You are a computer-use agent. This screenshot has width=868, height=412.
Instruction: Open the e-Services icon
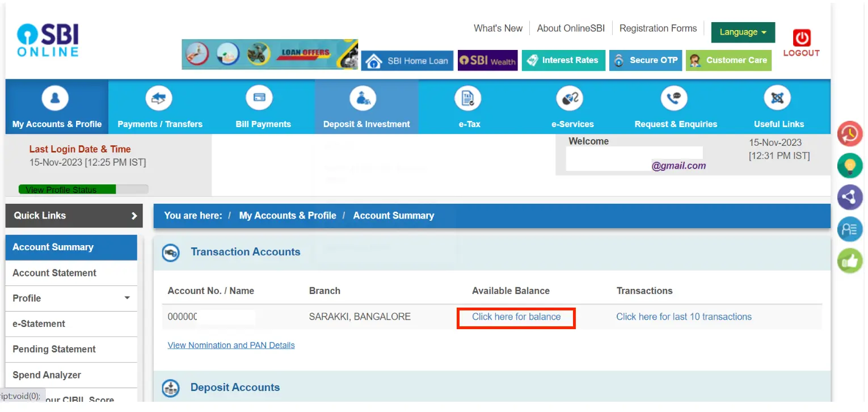click(570, 99)
